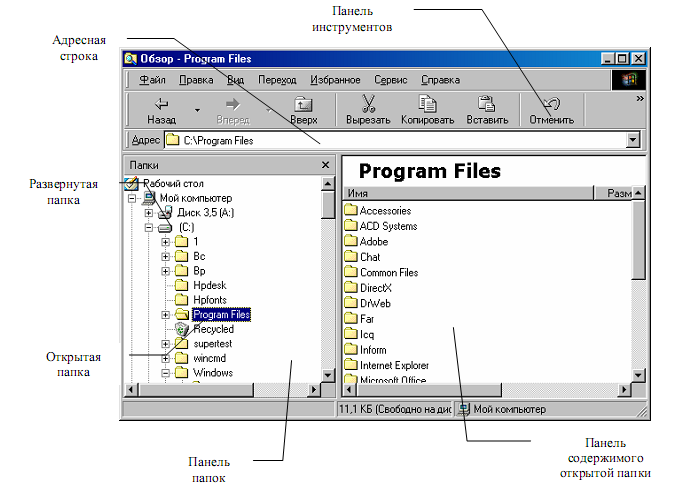This screenshot has height=493, width=694.
Task: Open the Вперед history dropdown arrow
Action: point(269,110)
